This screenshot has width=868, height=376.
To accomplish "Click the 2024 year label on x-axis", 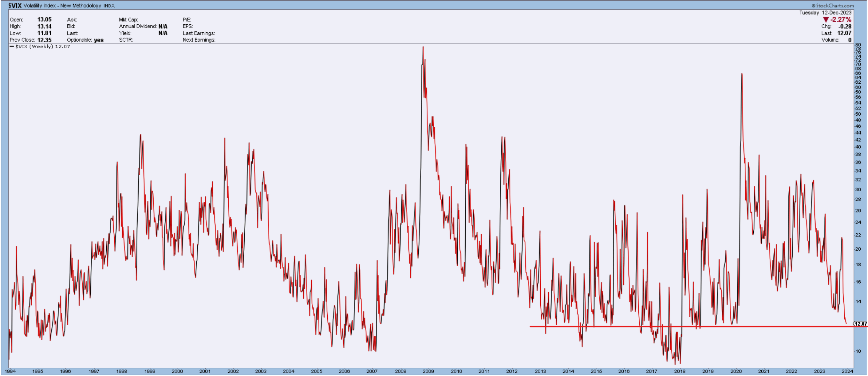I will [847, 371].
